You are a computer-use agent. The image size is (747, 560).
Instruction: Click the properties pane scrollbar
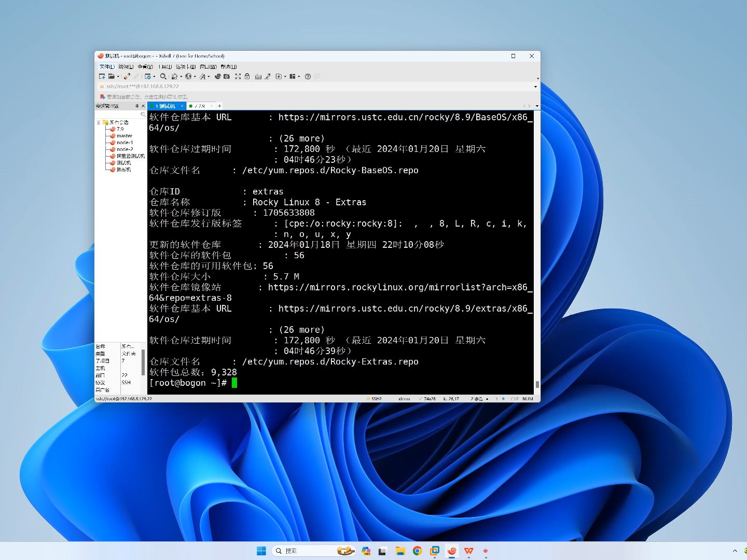[144, 362]
